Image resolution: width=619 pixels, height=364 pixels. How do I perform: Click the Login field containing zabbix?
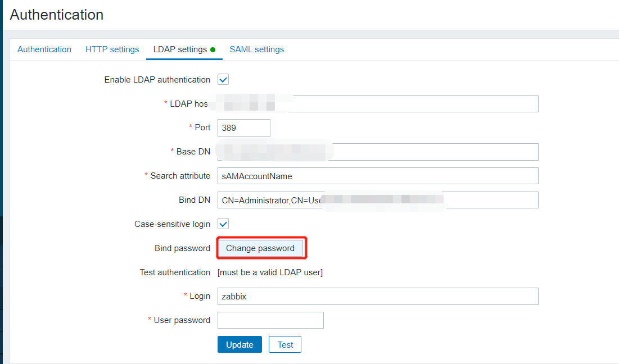(x=378, y=296)
